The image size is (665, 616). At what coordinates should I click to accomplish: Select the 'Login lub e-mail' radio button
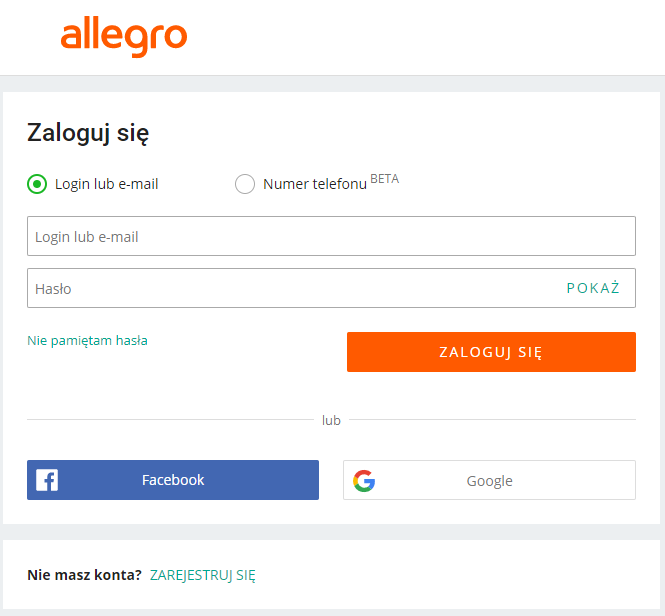tap(37, 184)
